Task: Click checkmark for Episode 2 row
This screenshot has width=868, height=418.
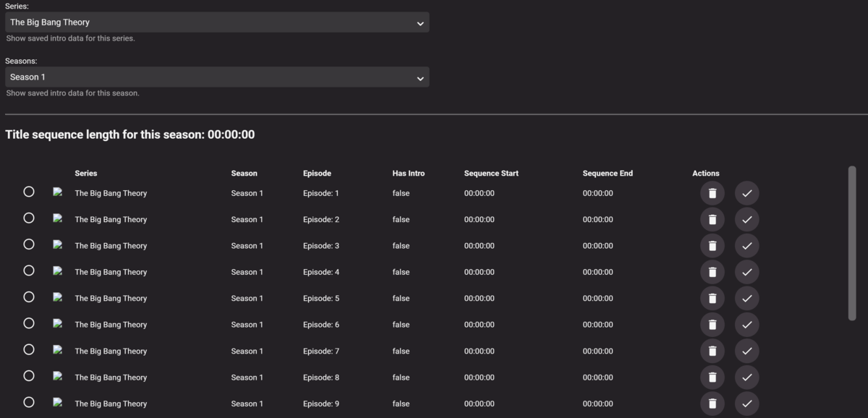Action: coord(747,219)
